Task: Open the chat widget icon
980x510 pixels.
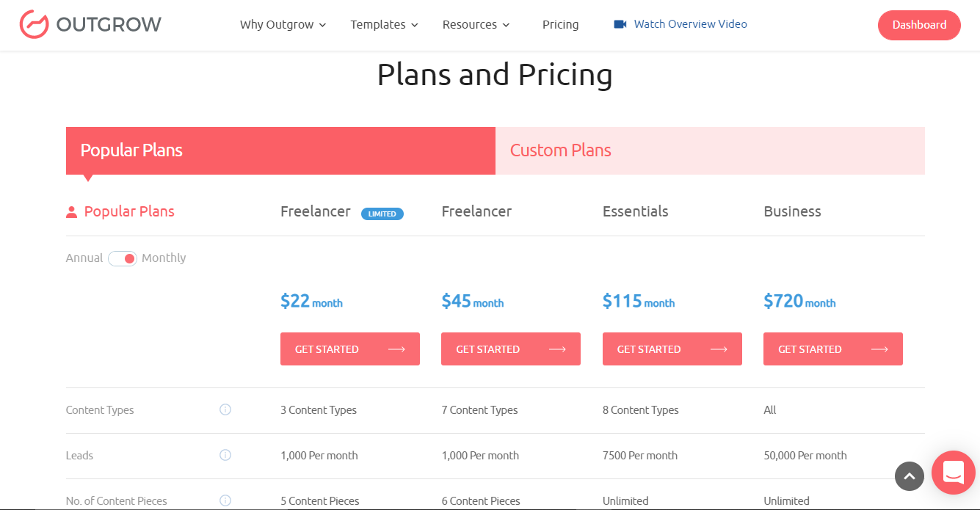Action: 953,472
